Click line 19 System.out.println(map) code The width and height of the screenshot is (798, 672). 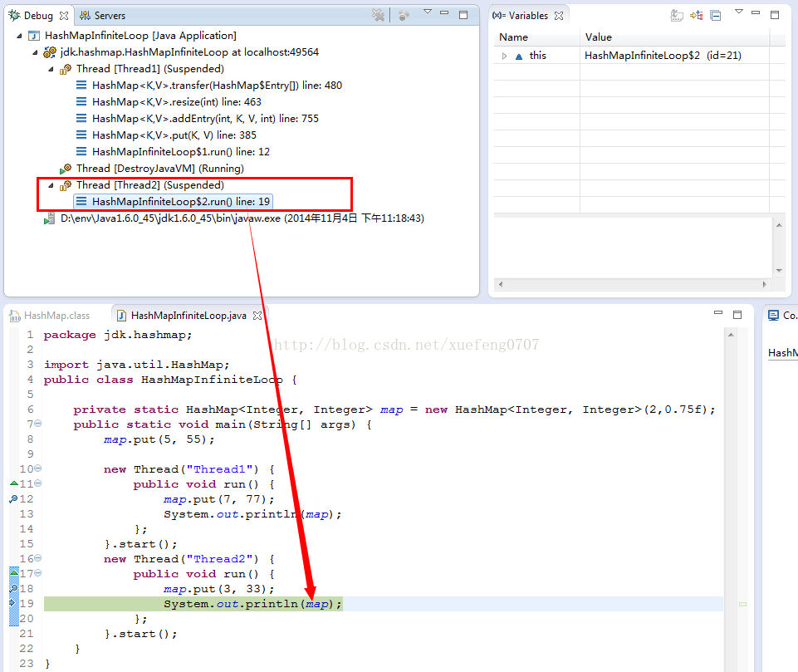click(x=253, y=604)
